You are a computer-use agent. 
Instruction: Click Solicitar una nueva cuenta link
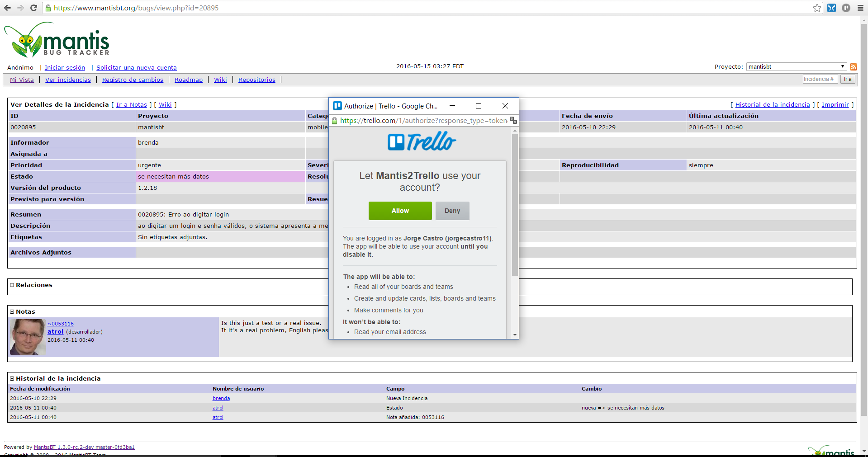[x=137, y=67]
